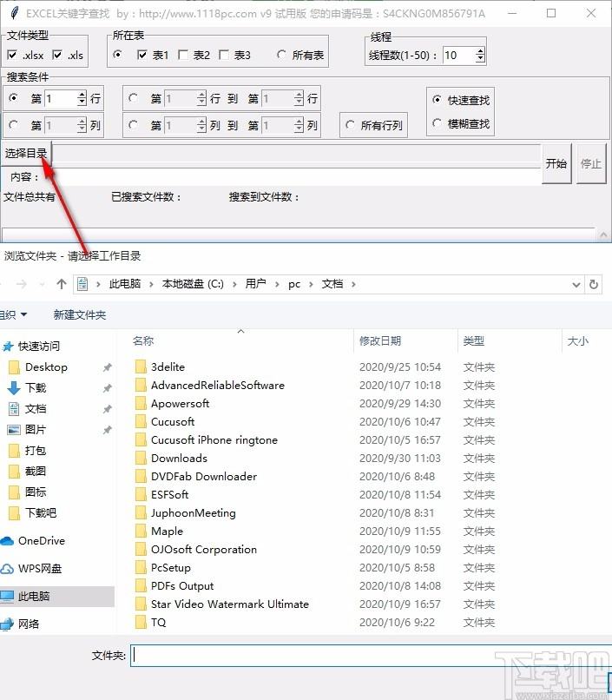Viewport: 612px width, 700px height.
Task: Sort by the 名称 column header
Action: (x=143, y=341)
